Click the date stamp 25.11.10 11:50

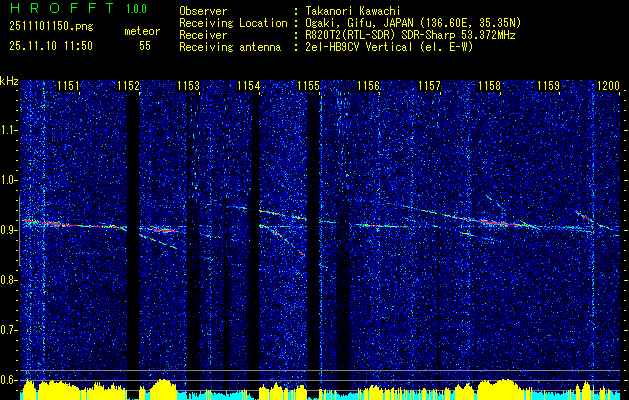51,46
